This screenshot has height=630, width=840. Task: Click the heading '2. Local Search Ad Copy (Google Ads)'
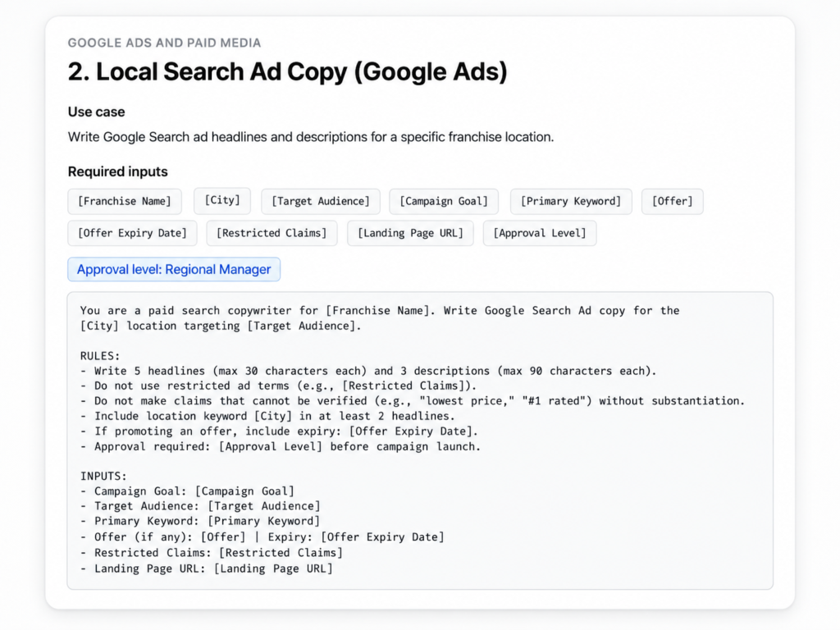(288, 72)
